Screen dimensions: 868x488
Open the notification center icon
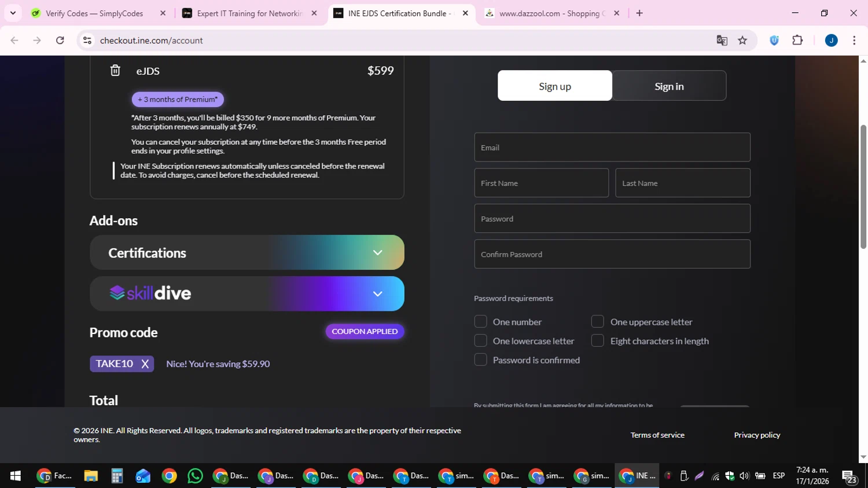coord(849,476)
